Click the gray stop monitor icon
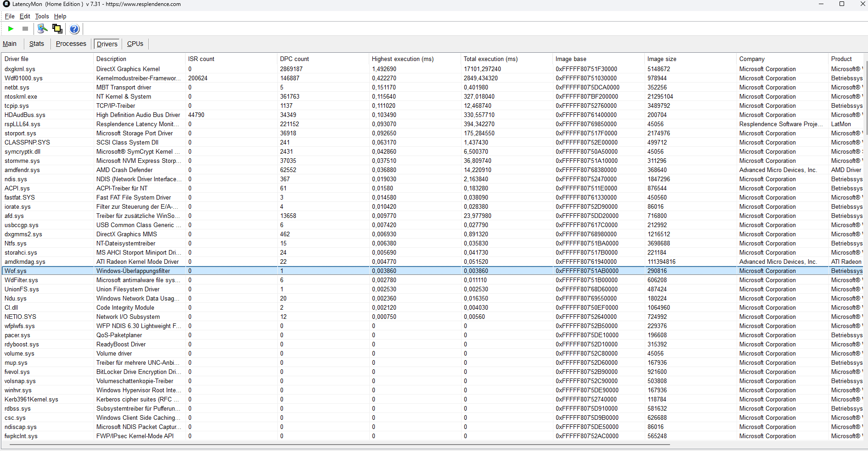868x451 pixels. [25, 29]
